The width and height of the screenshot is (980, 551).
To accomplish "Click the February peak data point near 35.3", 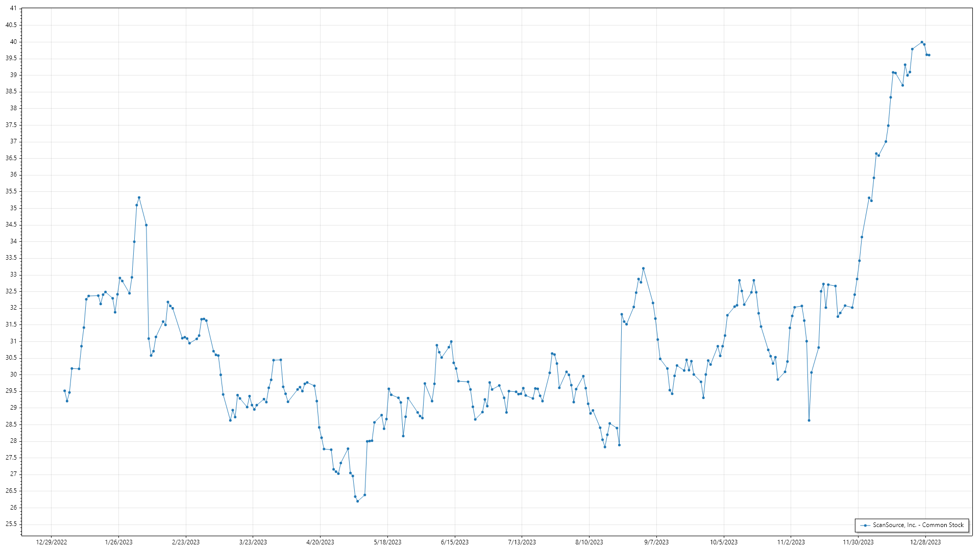I will 139,197.
